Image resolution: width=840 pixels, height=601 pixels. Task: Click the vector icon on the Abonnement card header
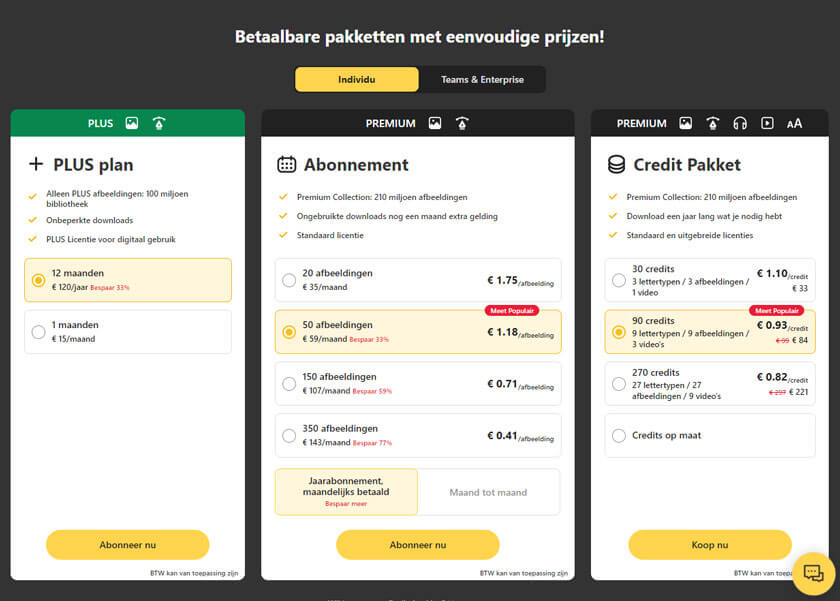click(x=461, y=123)
